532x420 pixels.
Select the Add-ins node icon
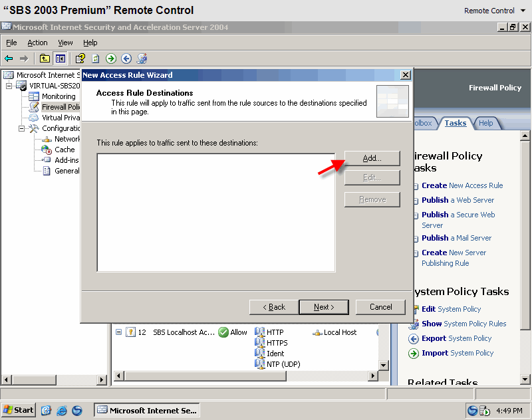coord(47,160)
